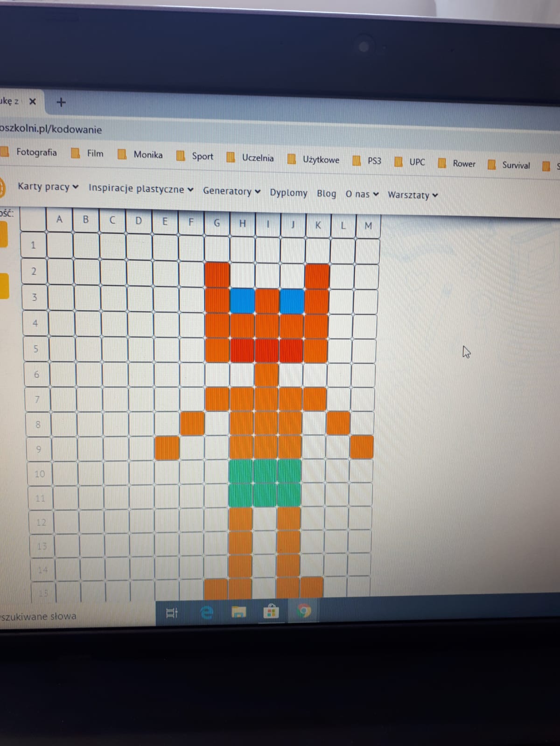Open File Explorer from the taskbar
Screen dimensions: 560x746
(238, 612)
